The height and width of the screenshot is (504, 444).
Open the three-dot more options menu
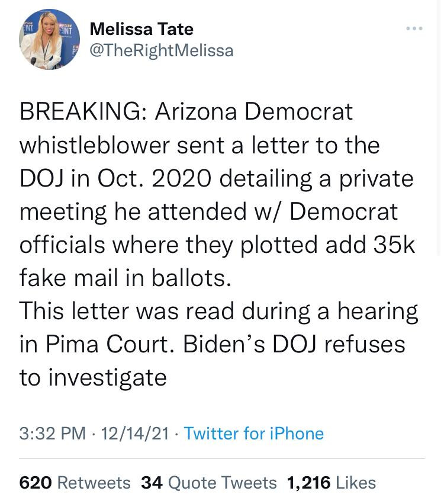click(414, 28)
